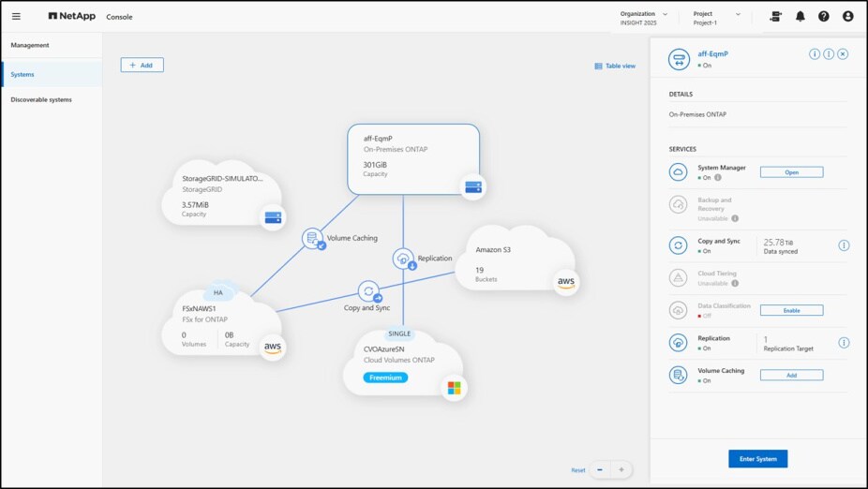
Task: Click the Replication icon on canvas
Action: 403,258
